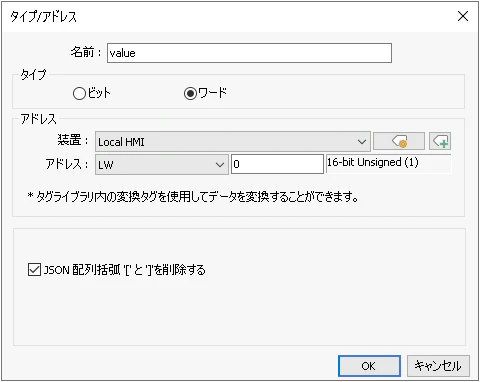Click the キャンセル button
The image size is (480, 382).
coord(438,366)
